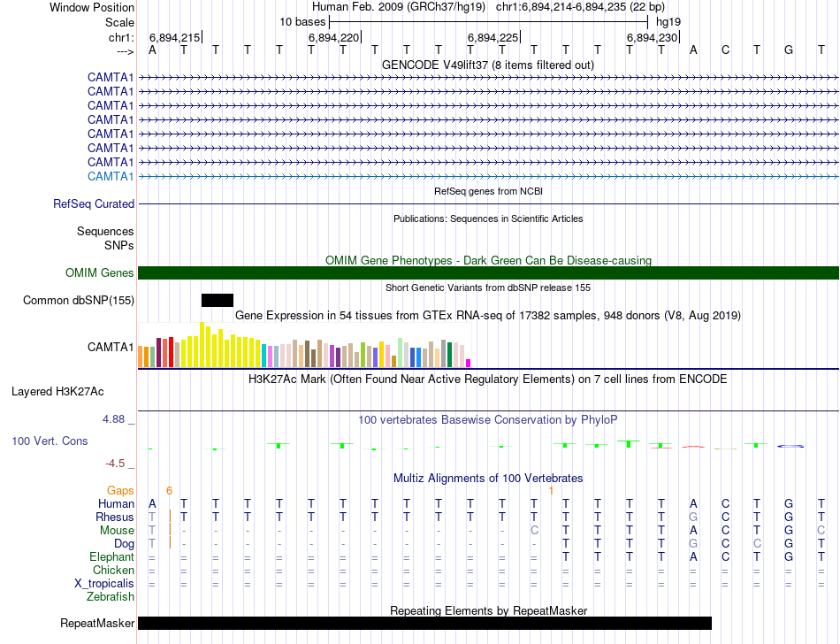Click the '10 bases' scale bar label

tap(302, 22)
